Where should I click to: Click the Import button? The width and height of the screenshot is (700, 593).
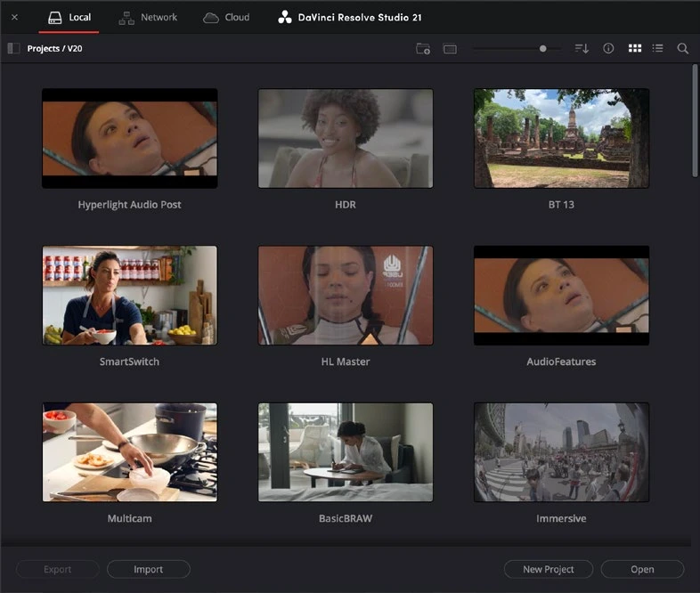[x=149, y=569]
